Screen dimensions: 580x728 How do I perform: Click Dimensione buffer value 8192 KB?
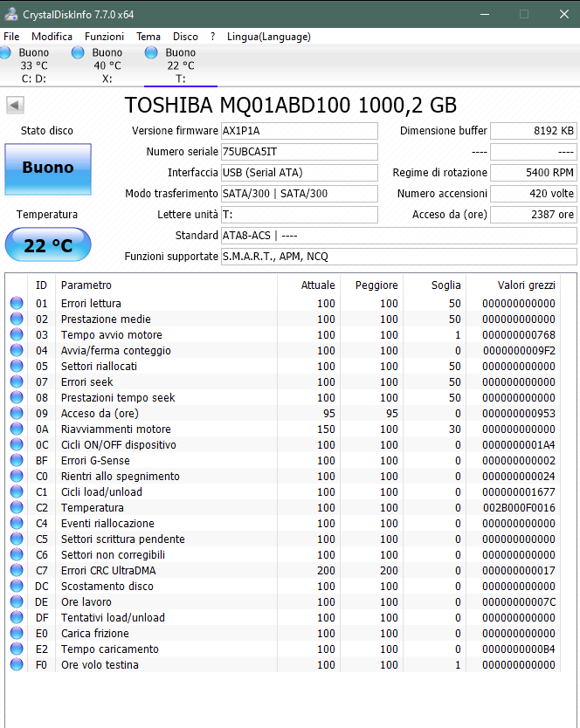click(534, 131)
